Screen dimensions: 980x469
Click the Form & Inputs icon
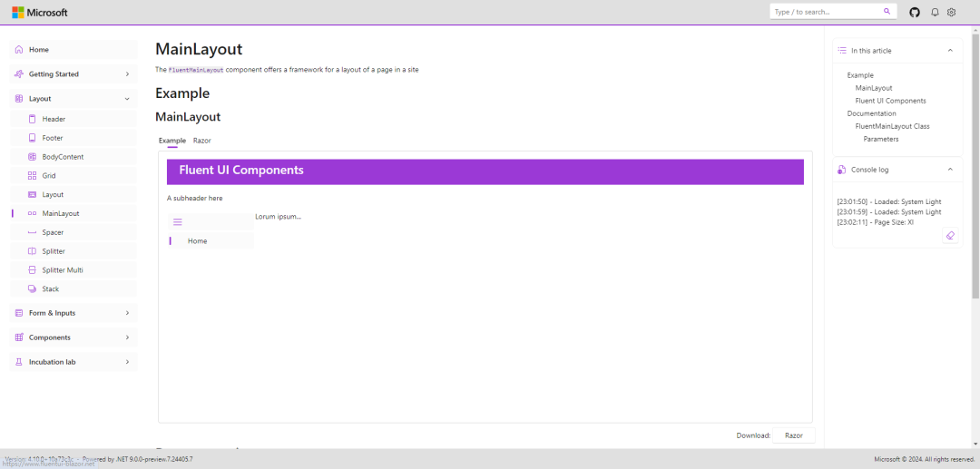[x=19, y=313]
